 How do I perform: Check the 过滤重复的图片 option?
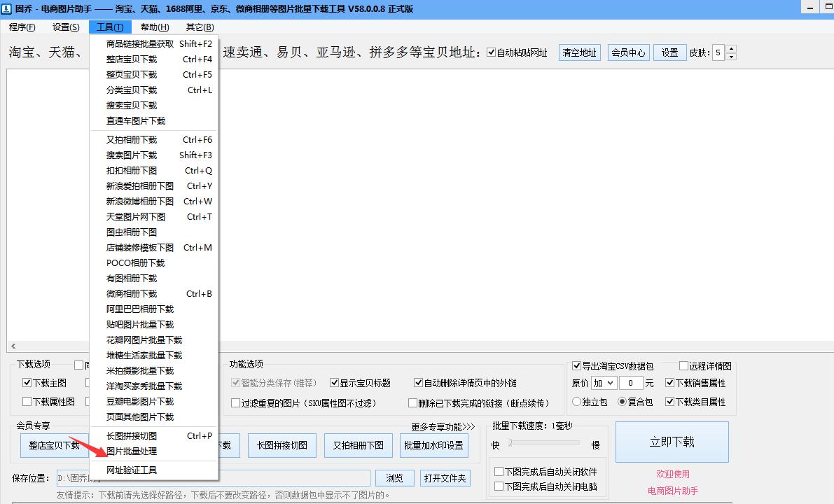pos(236,402)
